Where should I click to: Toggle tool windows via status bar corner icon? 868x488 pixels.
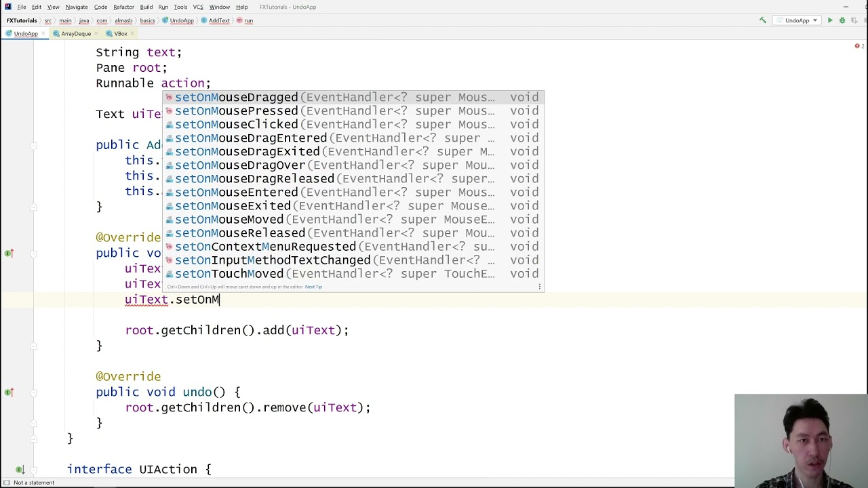tap(5, 483)
